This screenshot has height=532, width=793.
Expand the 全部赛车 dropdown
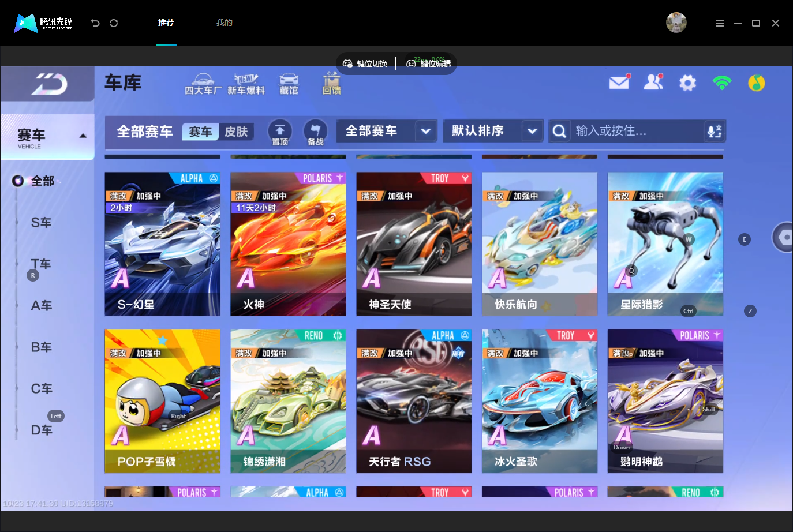[425, 131]
